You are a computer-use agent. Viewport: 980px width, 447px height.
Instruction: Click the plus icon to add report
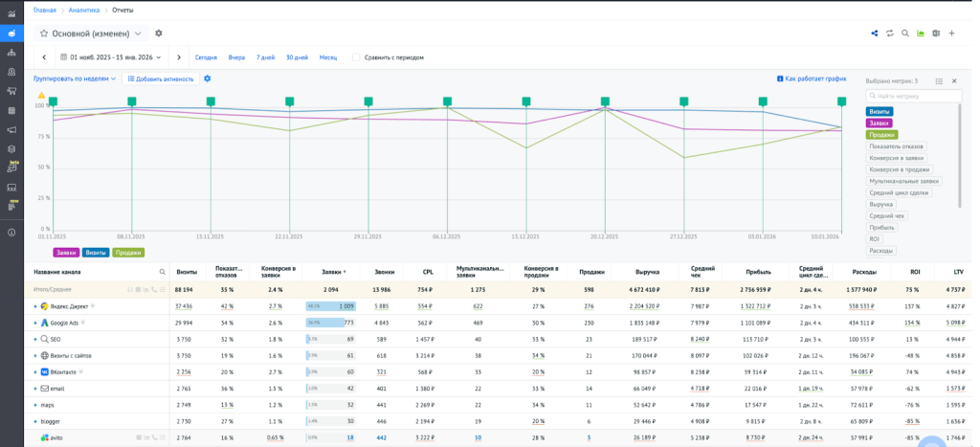coord(951,34)
